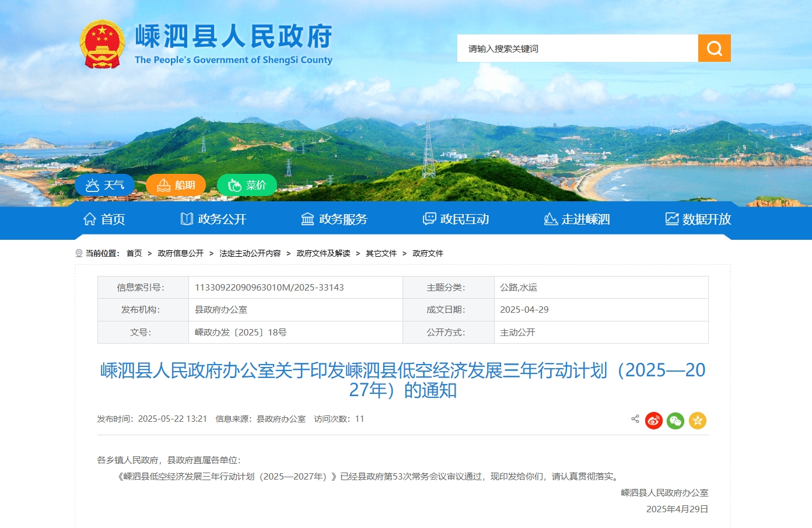Image resolution: width=812 pixels, height=528 pixels.
Task: Go to 首页 in main navigation
Action: click(104, 219)
